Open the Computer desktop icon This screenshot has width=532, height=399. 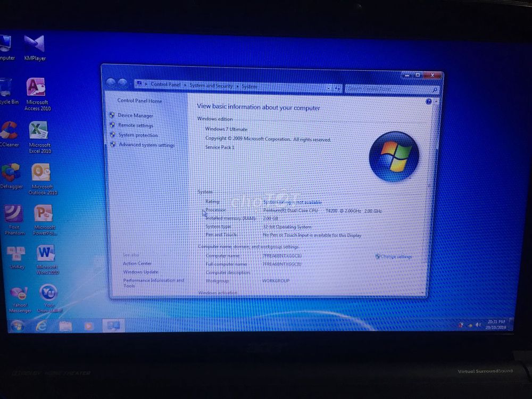click(6, 47)
